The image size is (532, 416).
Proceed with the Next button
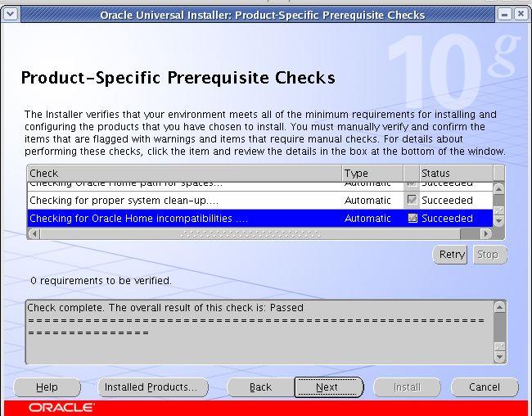click(x=329, y=387)
